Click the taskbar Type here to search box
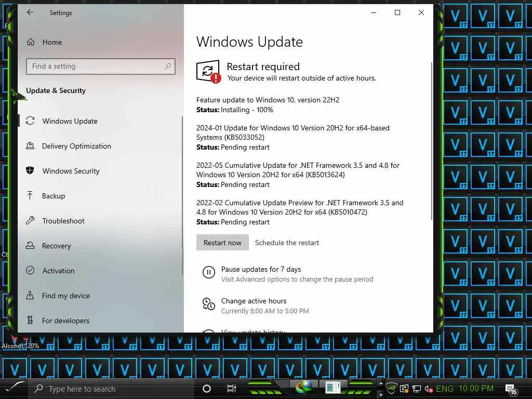 (x=111, y=389)
